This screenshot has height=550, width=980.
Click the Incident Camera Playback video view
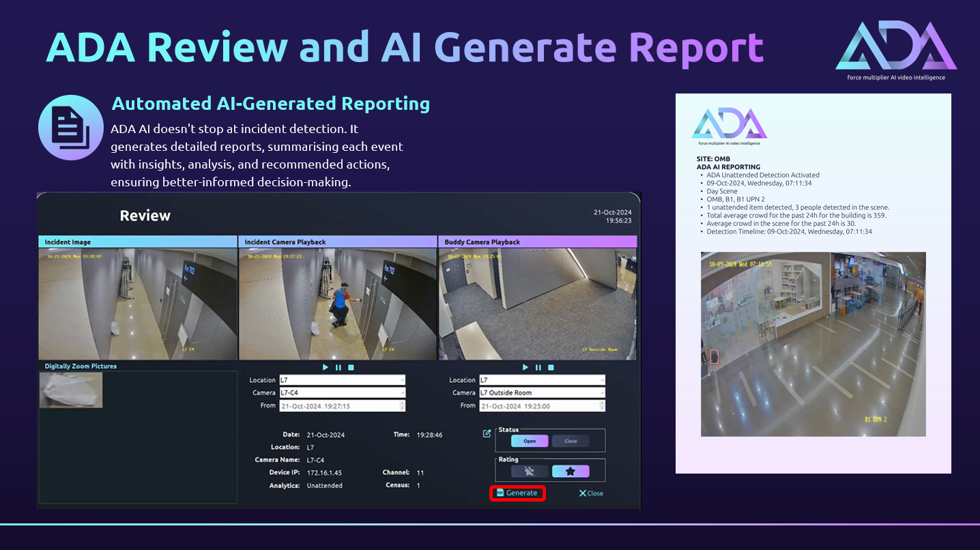click(338, 304)
